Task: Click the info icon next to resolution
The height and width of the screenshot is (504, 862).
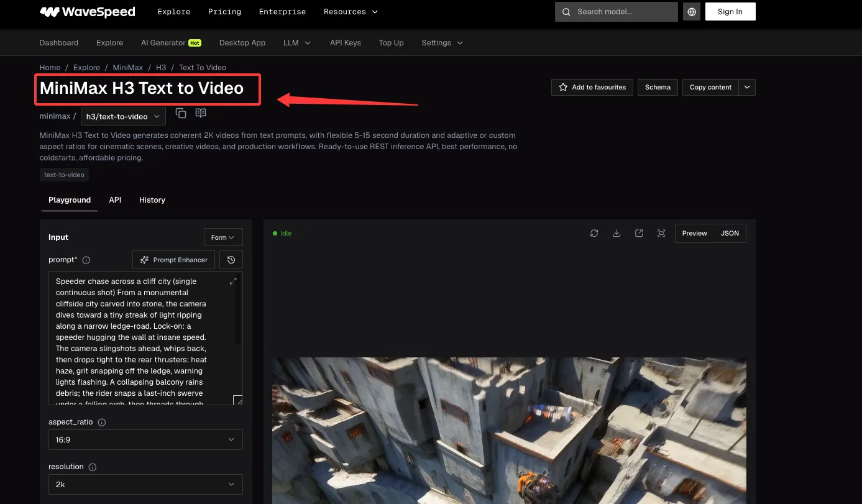Action: 93,467
